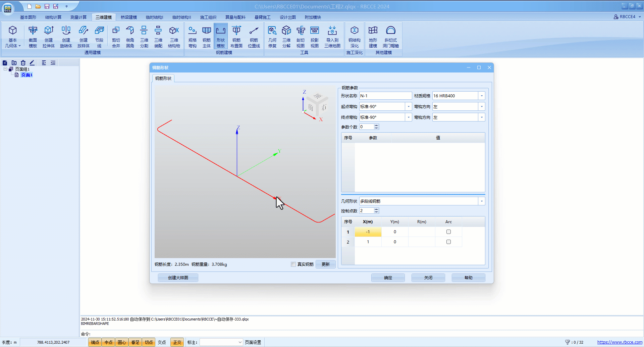Open the 结构计算 ribbon tab
Screen dimensions: 644x347
point(53,17)
